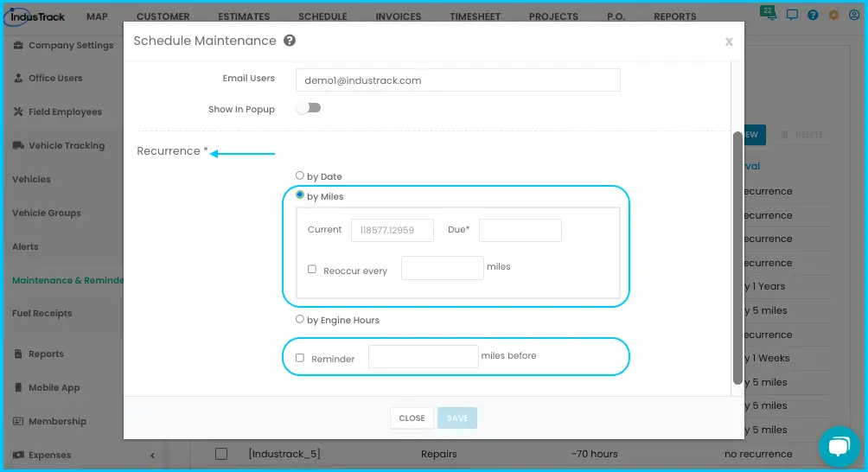
Task: Open Fuel Receipts in the sidebar
Action: click(x=42, y=313)
